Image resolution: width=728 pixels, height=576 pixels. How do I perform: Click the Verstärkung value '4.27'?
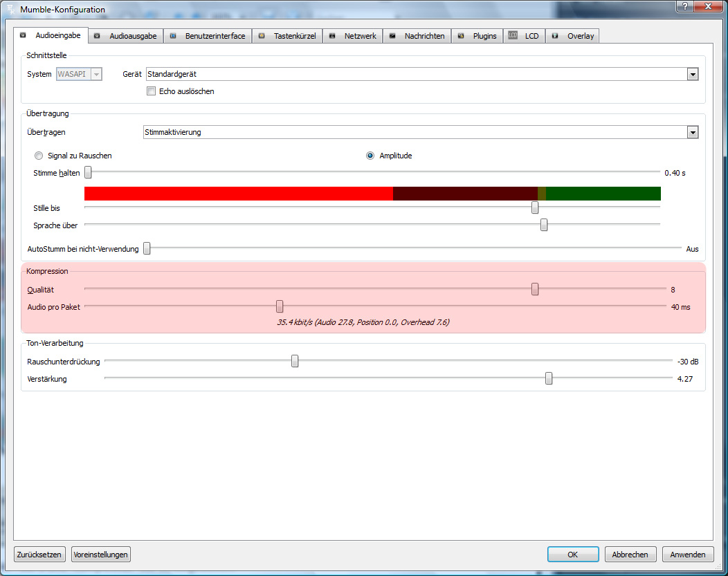[685, 379]
